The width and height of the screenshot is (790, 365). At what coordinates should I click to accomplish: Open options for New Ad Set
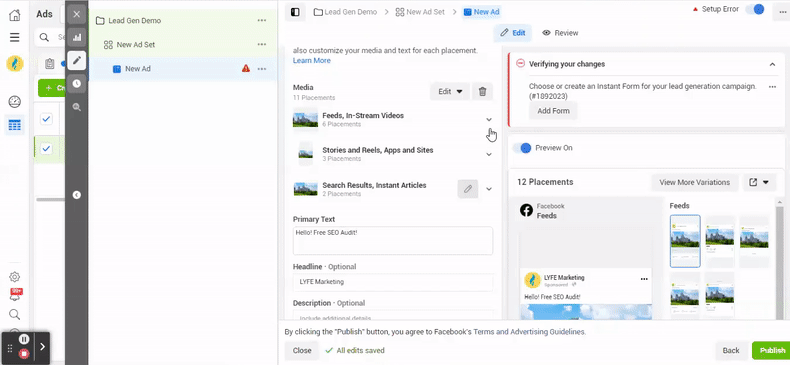pos(261,44)
